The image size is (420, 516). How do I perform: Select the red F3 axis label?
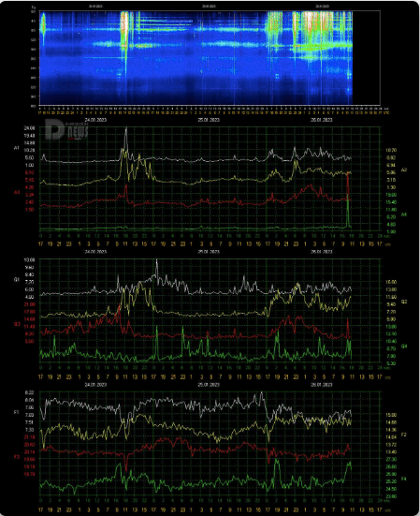17,457
